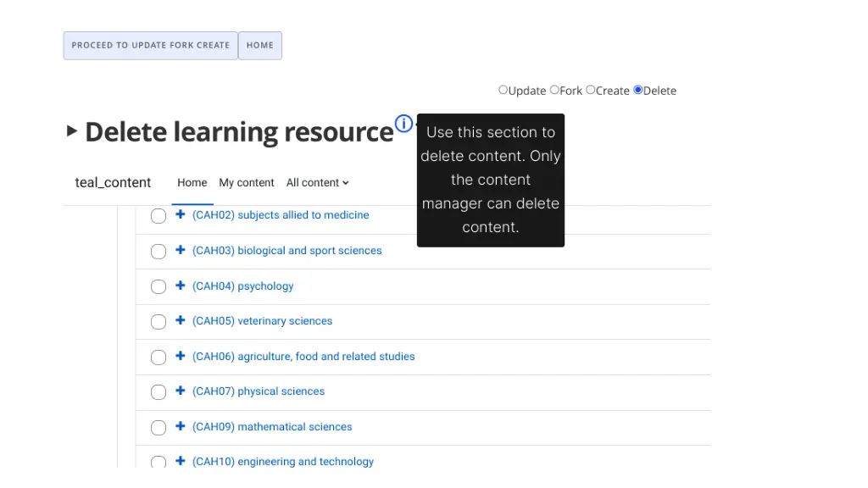868x488 pixels.
Task: Expand CAH06 agriculture, food and related studies plus
Action: coord(180,355)
